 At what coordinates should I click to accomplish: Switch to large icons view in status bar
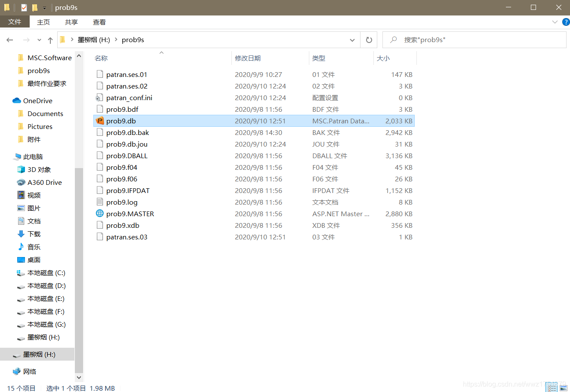564,388
